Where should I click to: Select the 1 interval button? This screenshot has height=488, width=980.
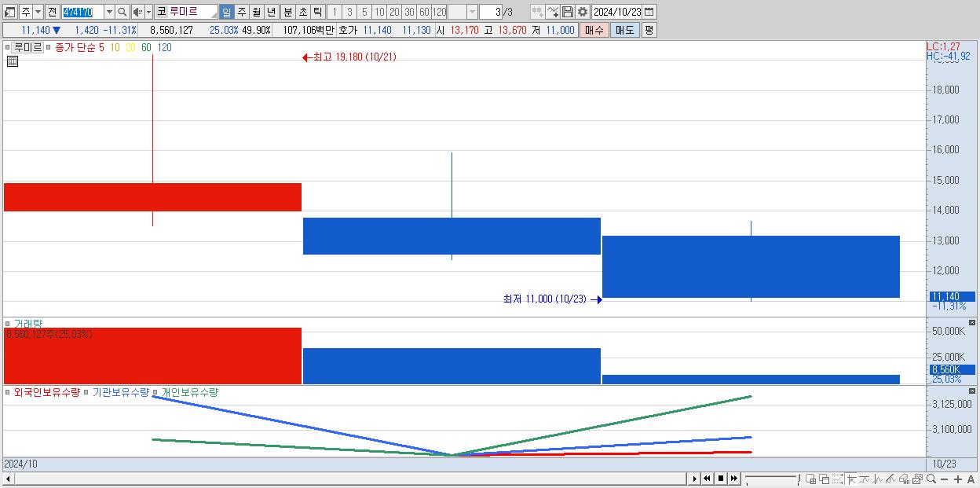pyautogui.click(x=334, y=12)
